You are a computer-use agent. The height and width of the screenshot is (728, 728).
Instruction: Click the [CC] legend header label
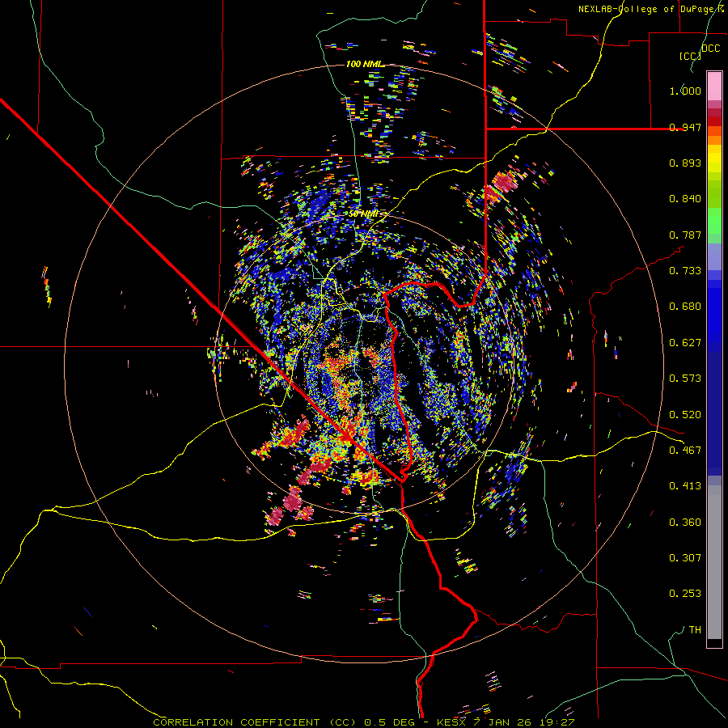pyautogui.click(x=690, y=56)
